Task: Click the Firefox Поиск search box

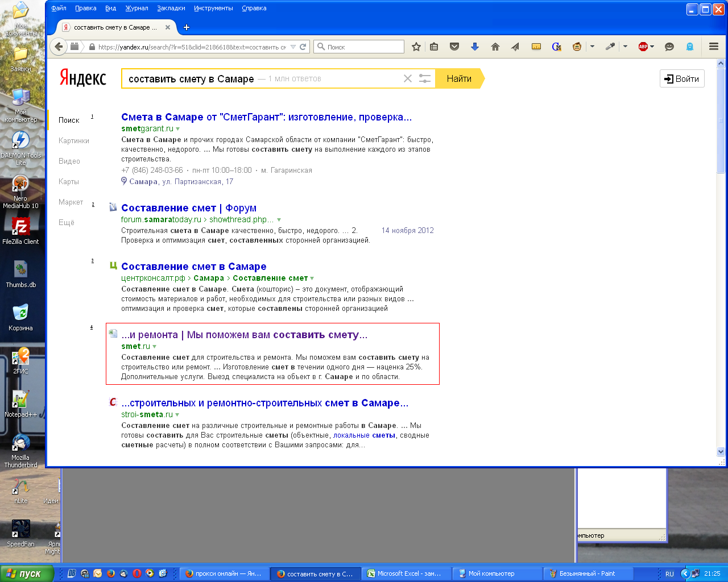Action: [x=359, y=47]
